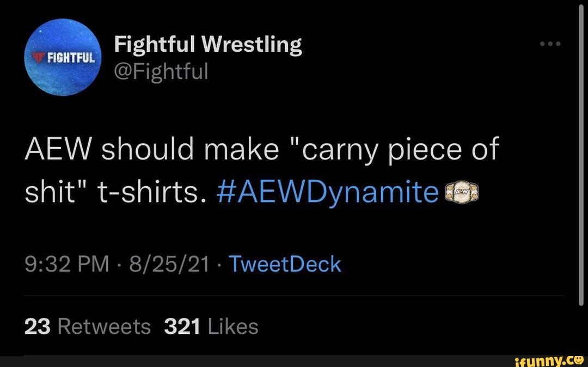The image size is (588, 367).
Task: Click the vertical scrollbar at right edge
Action: click(x=581, y=152)
